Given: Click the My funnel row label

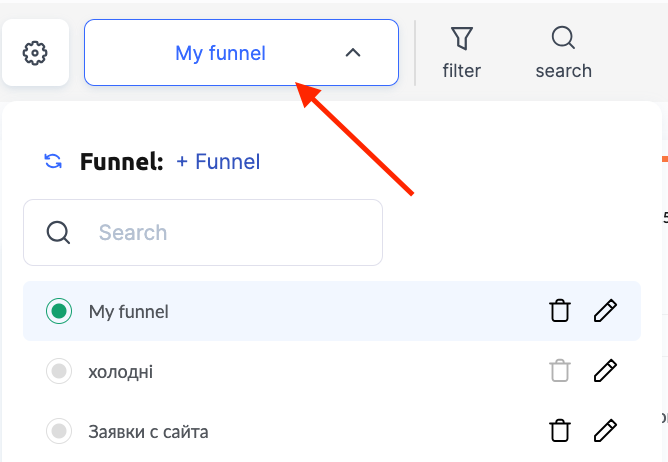Looking at the screenshot, I should point(129,312).
